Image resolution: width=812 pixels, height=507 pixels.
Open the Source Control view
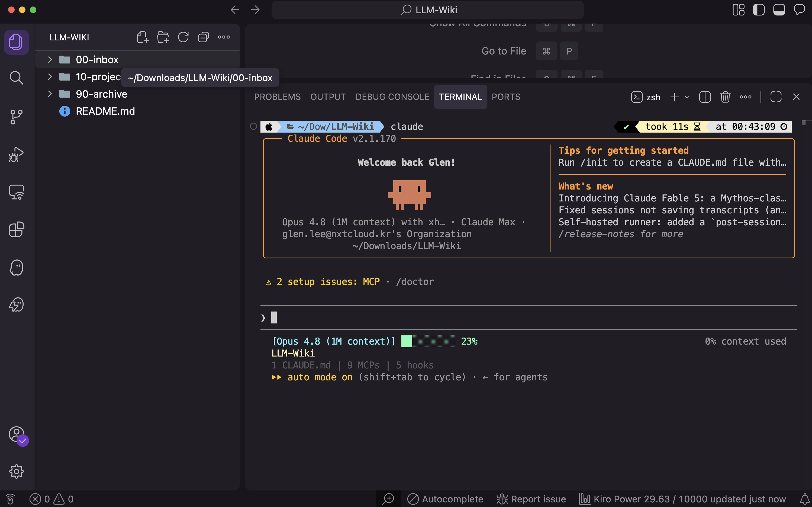pyautogui.click(x=16, y=117)
